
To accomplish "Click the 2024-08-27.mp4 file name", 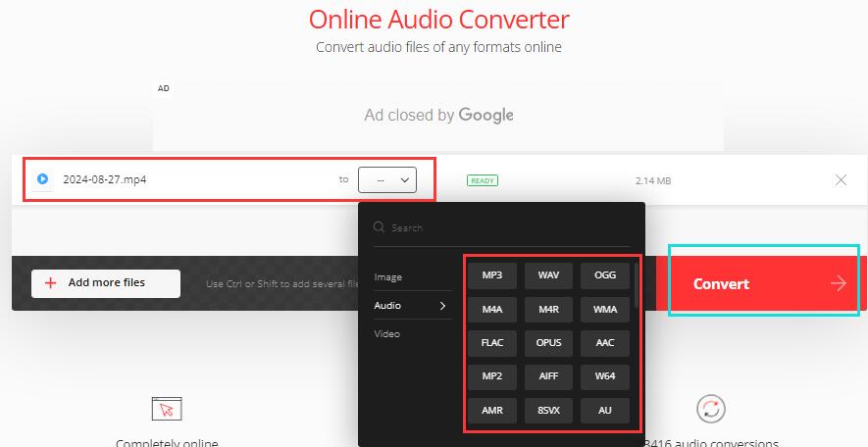I will point(105,179).
